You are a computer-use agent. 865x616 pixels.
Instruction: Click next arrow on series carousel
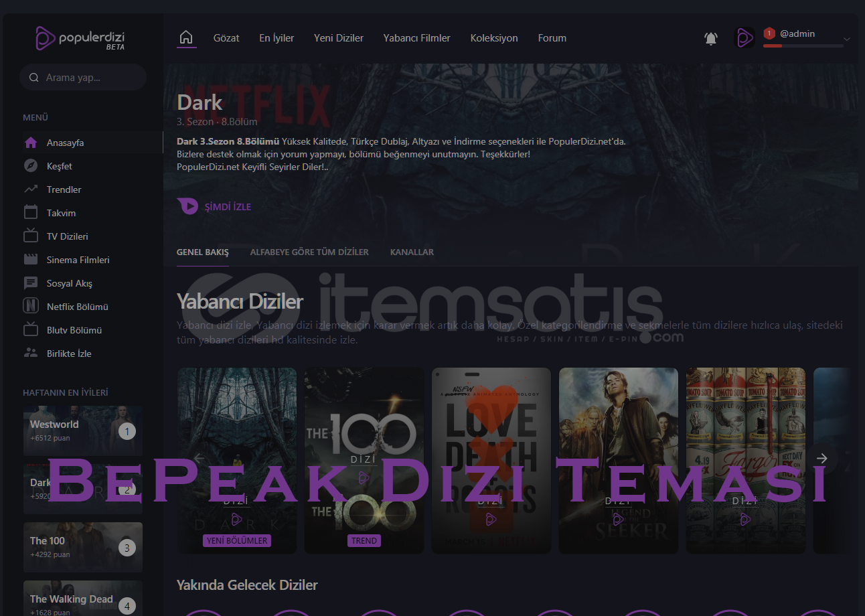click(822, 459)
